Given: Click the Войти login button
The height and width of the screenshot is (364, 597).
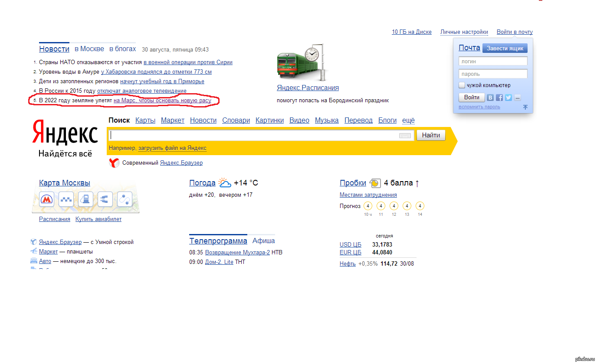Looking at the screenshot, I should [472, 97].
